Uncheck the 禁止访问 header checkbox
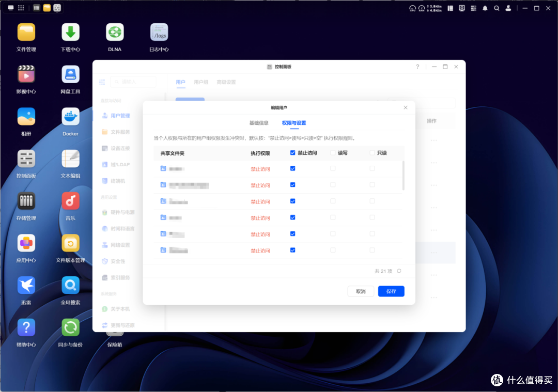Screen dimensions: 558x392 [292, 152]
